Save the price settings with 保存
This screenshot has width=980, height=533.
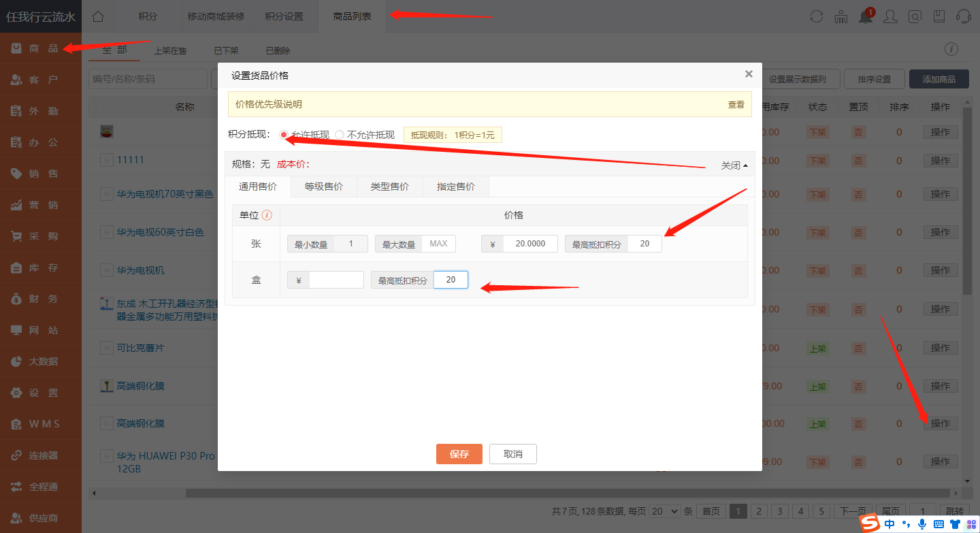click(x=459, y=454)
